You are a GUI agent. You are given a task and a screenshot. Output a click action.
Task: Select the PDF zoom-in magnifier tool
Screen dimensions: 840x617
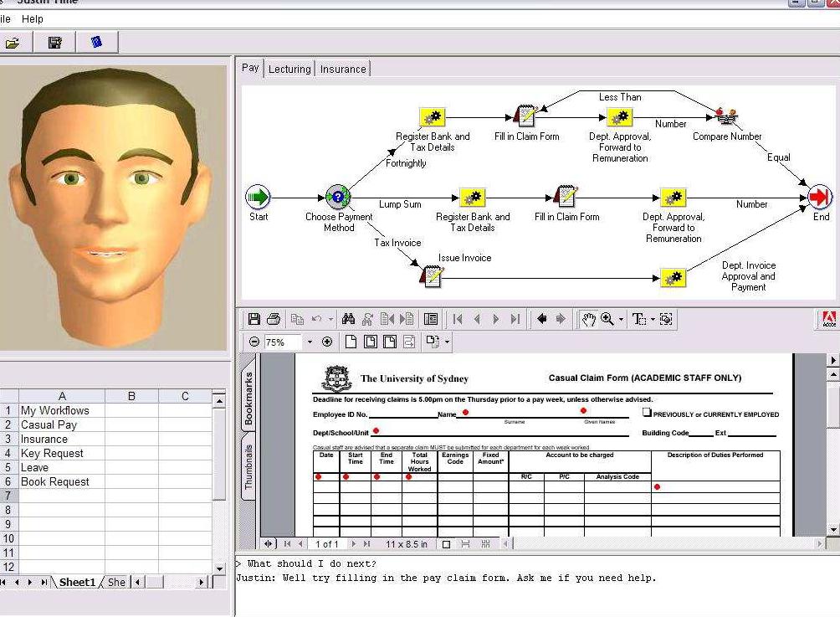tap(607, 320)
